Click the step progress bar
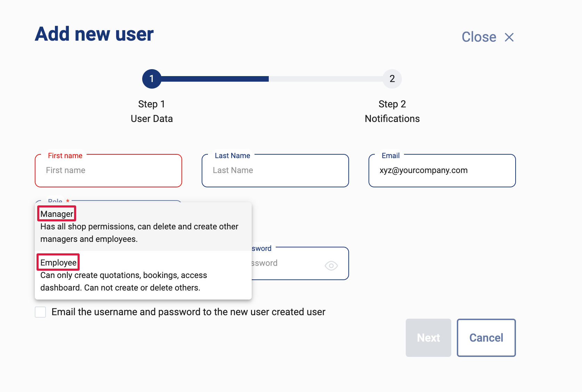 coord(272,79)
